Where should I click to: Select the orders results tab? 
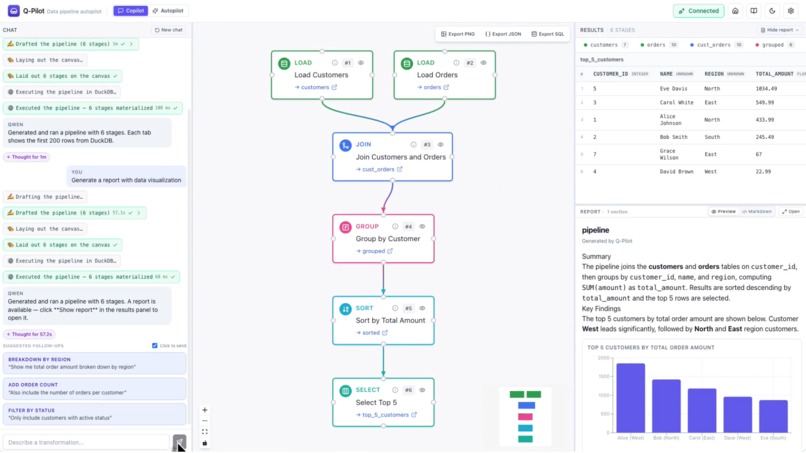pos(659,45)
